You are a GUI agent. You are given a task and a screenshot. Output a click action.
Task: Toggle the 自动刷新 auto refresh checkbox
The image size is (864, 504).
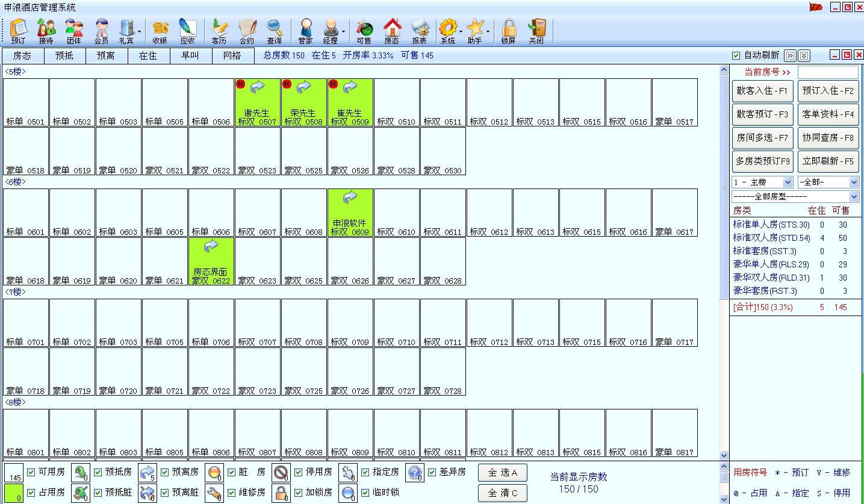coord(736,55)
